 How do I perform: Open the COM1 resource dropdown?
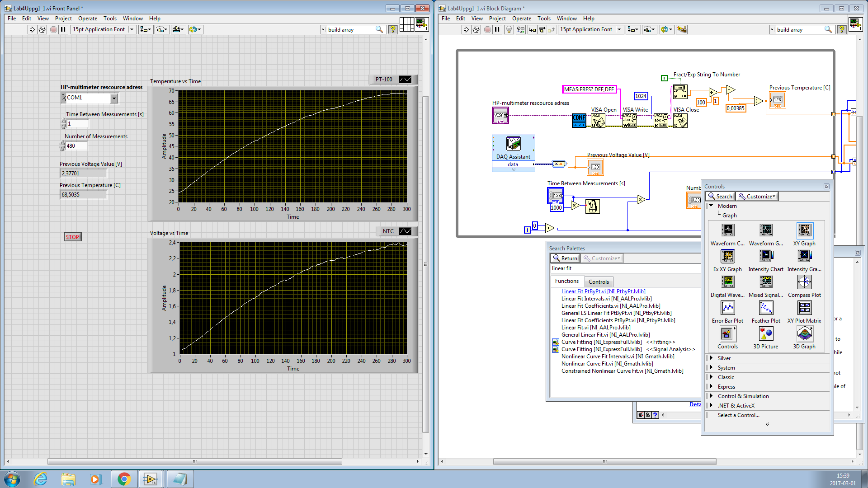coord(114,98)
